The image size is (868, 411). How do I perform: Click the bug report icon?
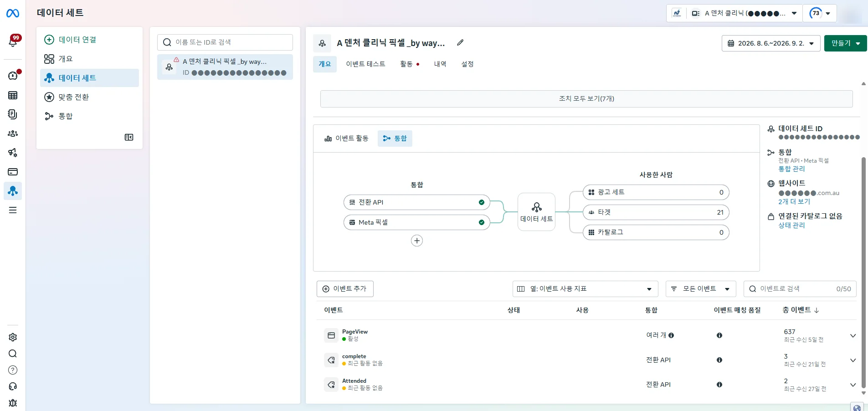coord(13,403)
